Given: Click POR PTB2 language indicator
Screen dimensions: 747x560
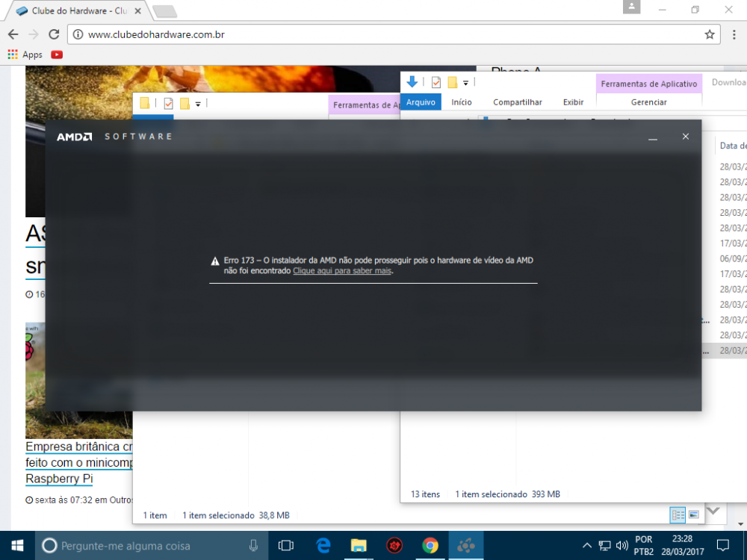Looking at the screenshot, I should click(644, 546).
